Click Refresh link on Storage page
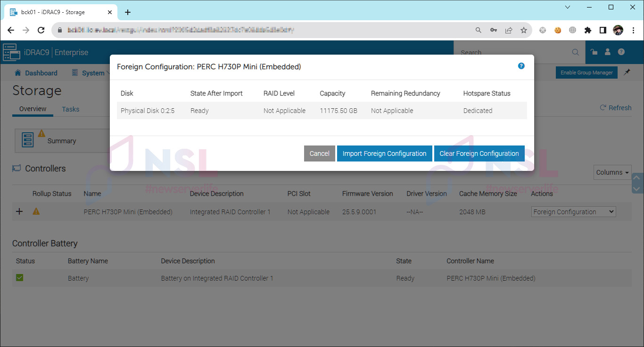 (x=615, y=108)
